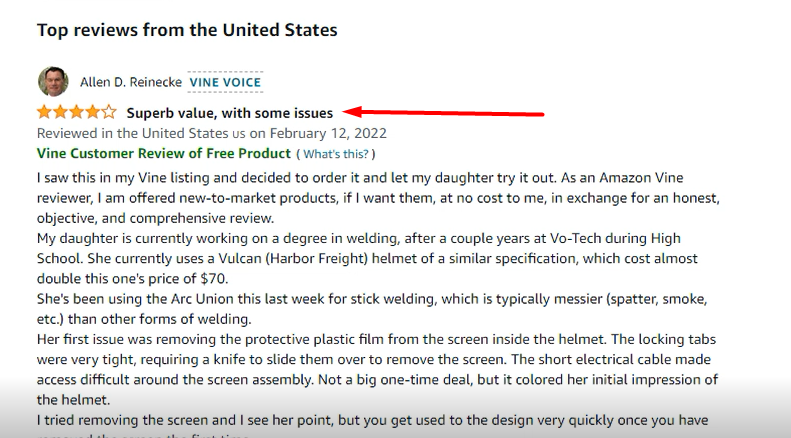Select "Vine Customer Review of Free Product" label
The width and height of the screenshot is (791, 438).
(x=163, y=153)
